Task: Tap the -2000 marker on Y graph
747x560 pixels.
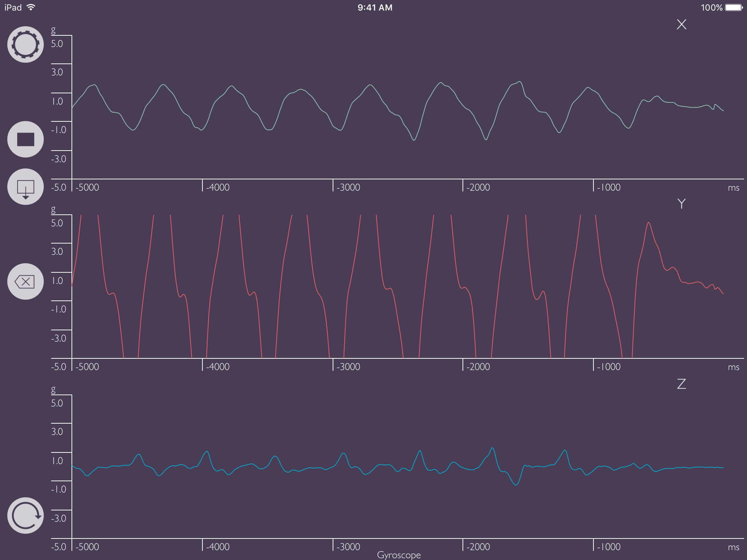Action: 478,367
